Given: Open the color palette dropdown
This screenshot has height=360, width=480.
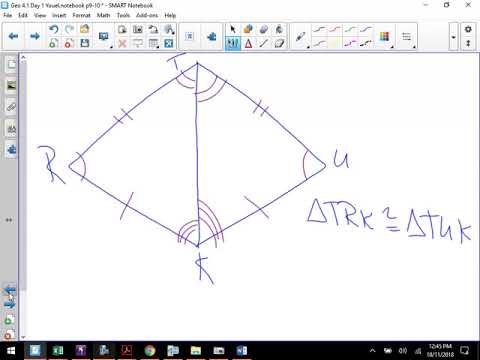Looking at the screenshot, I should (x=385, y=37).
